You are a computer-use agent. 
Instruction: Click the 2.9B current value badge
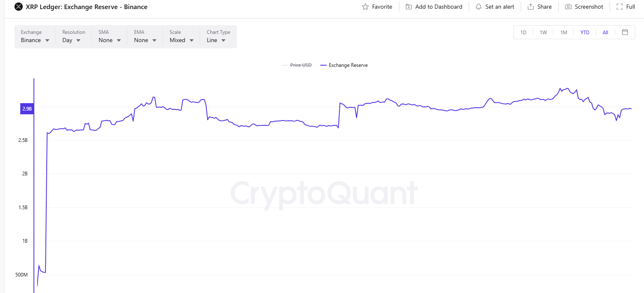27,109
